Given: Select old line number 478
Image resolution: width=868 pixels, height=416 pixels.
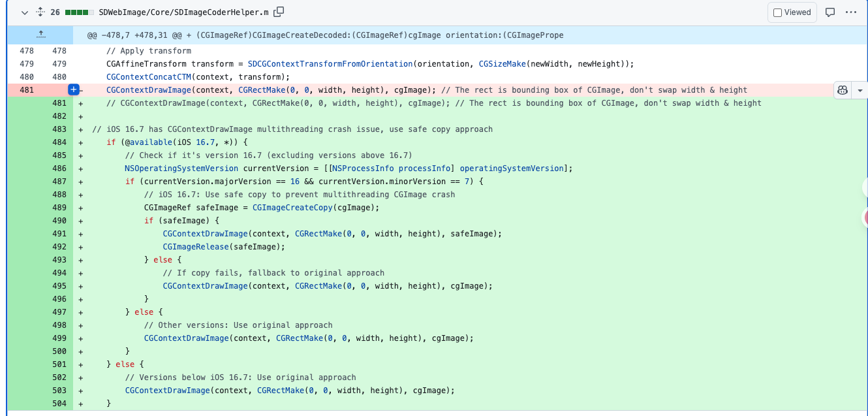Looking at the screenshot, I should [27, 50].
